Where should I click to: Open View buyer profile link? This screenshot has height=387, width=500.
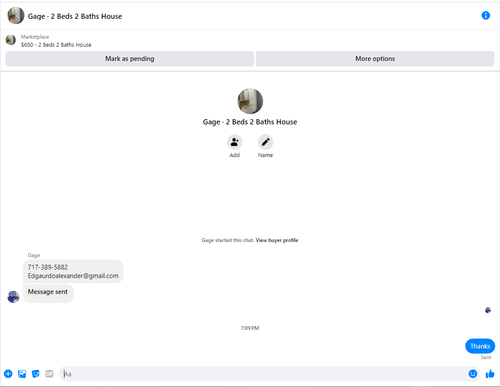click(x=277, y=240)
